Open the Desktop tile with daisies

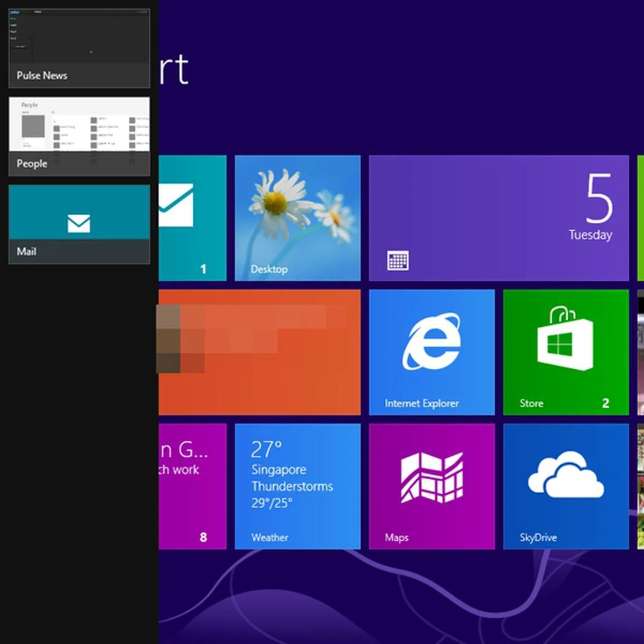click(x=297, y=218)
